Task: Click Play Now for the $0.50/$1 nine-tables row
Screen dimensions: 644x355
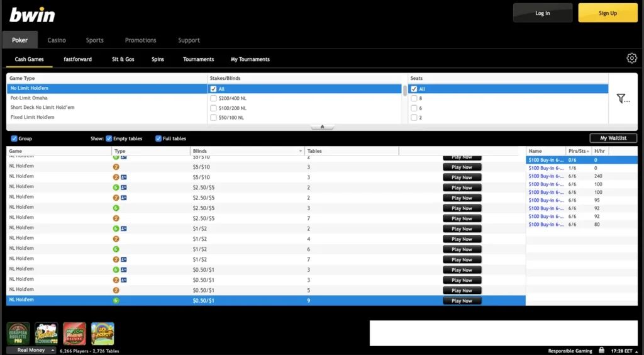Action: pos(462,301)
